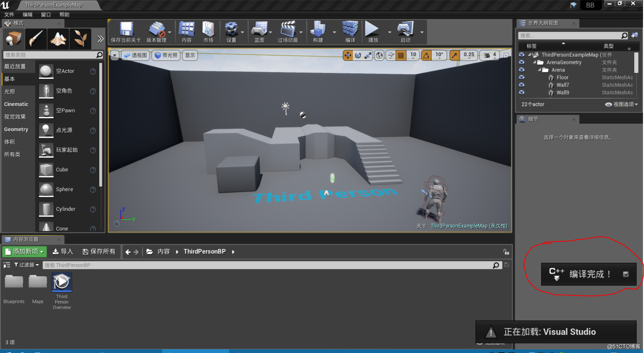Open the Blueprints toolbar icon
Viewport: 644px width, 353px height.
coord(259,32)
